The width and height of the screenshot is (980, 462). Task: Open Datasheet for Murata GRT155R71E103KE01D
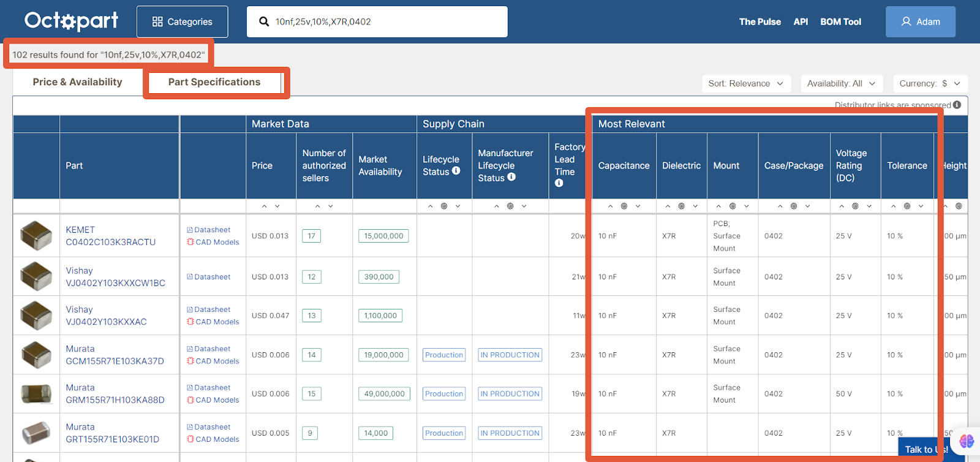[209, 427]
